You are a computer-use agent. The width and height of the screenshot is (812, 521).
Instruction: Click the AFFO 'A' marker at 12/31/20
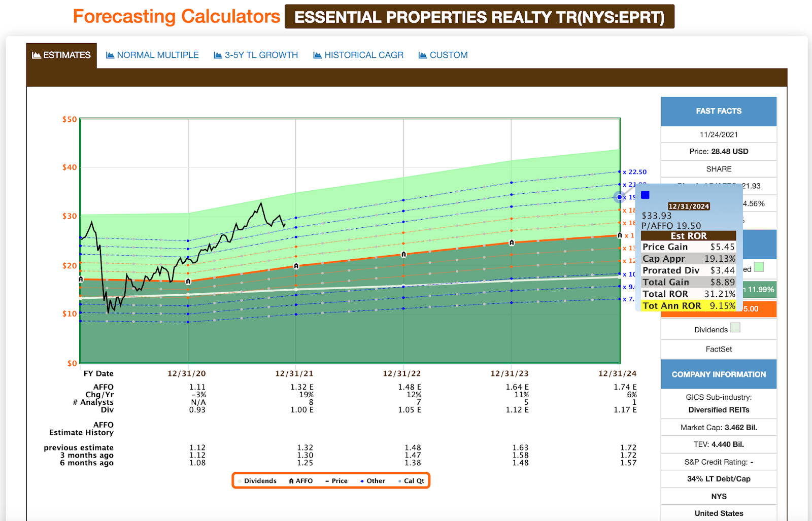[x=188, y=281]
